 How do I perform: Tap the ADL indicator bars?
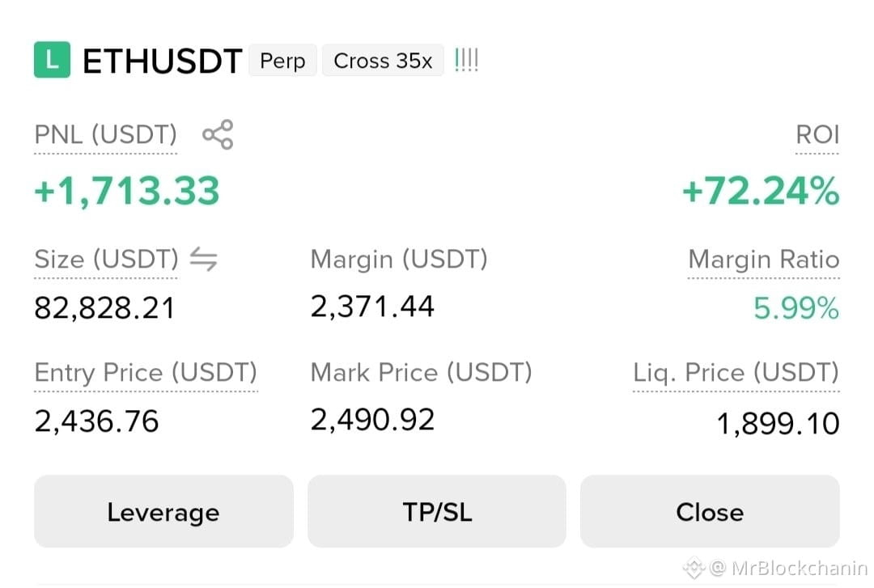click(x=466, y=60)
